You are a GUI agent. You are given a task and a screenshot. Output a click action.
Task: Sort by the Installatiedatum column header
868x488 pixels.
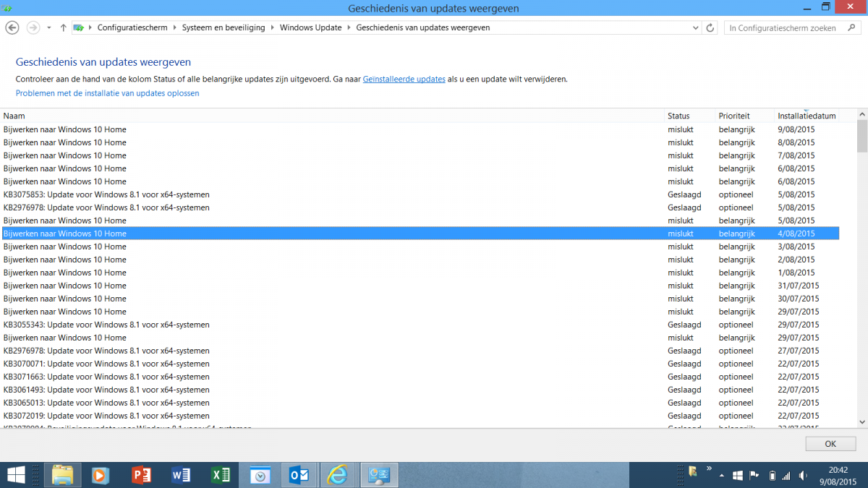(x=807, y=116)
